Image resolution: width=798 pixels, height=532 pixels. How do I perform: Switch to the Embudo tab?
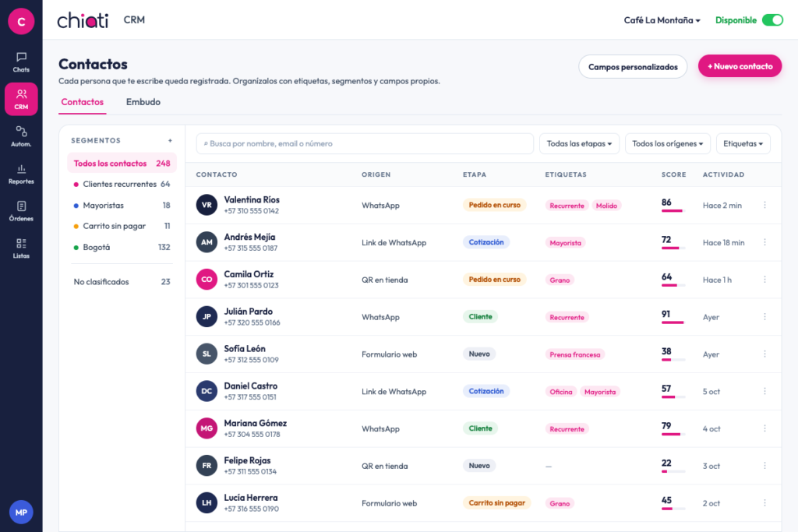[143, 102]
